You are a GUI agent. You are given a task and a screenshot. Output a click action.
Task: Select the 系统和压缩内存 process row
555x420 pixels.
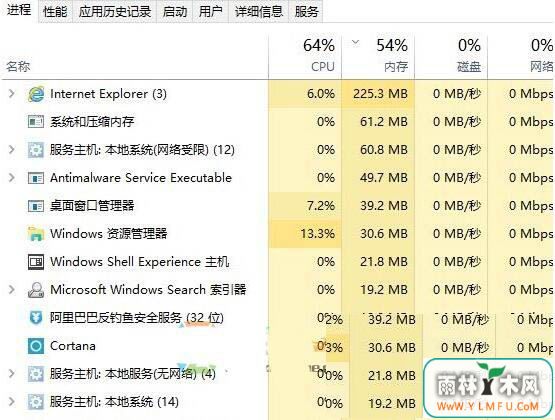point(278,122)
